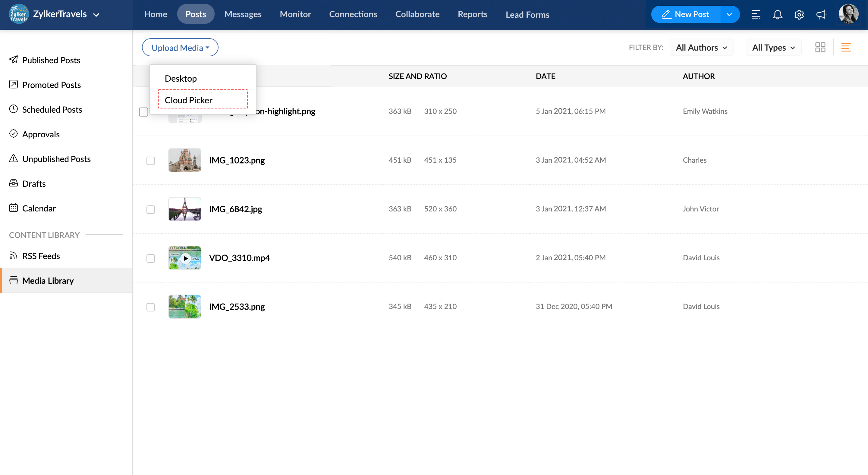Expand the New Post arrow dropdown
868x475 pixels.
[729, 14]
